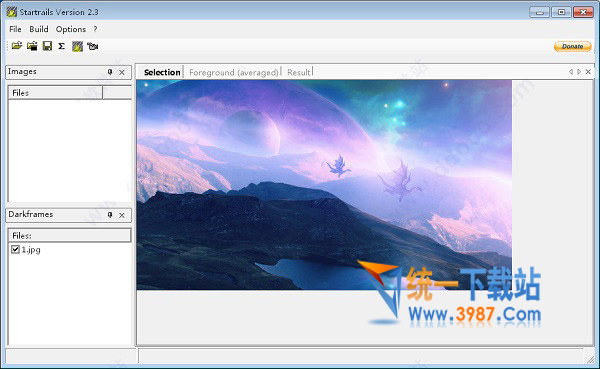Click the Sigma average images icon
This screenshot has width=600, height=369.
coord(61,46)
